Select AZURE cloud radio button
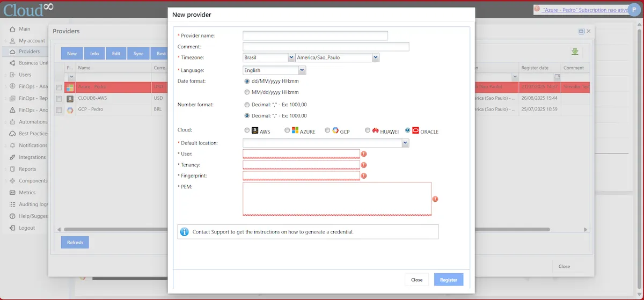The width and height of the screenshot is (644, 300). tap(287, 130)
